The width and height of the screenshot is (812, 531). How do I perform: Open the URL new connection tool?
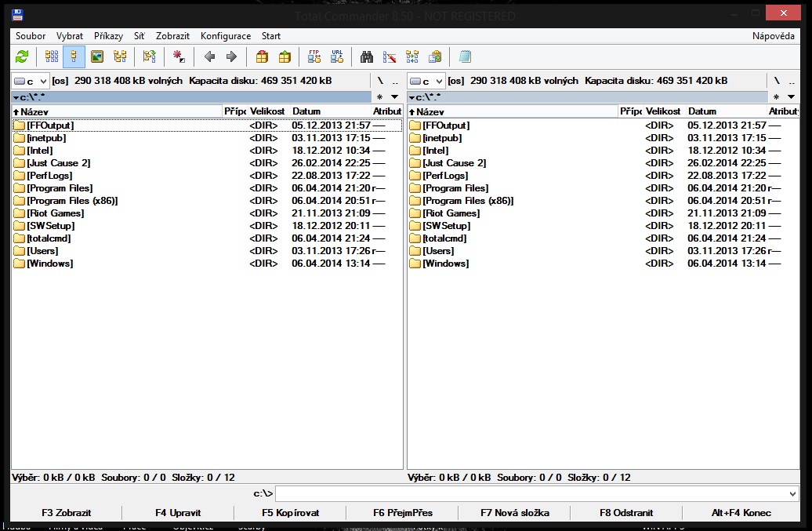pyautogui.click(x=337, y=56)
